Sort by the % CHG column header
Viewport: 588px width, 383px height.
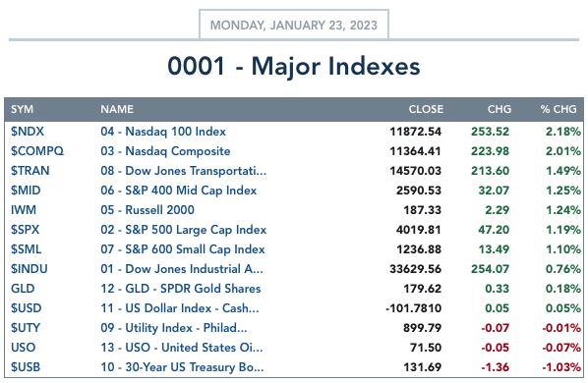point(559,109)
